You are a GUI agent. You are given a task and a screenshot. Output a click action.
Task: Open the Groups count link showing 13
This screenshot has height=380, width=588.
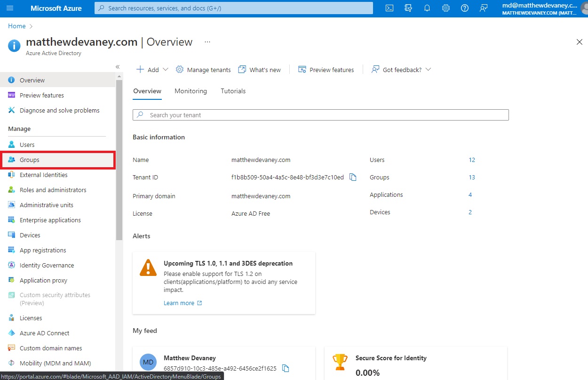tap(472, 177)
